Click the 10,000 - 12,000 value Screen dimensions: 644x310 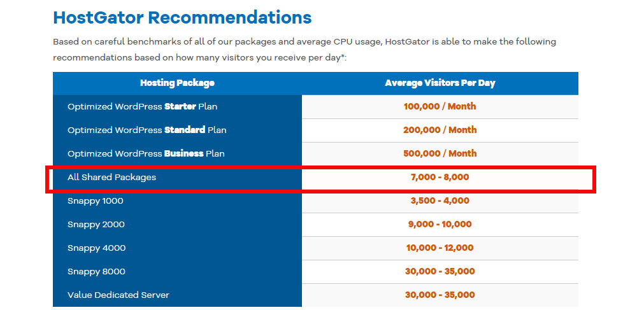coord(440,248)
